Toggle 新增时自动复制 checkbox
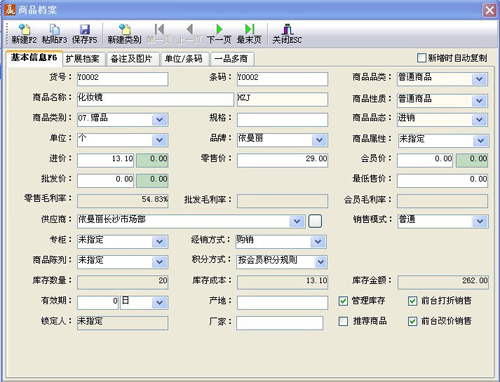 [421, 58]
